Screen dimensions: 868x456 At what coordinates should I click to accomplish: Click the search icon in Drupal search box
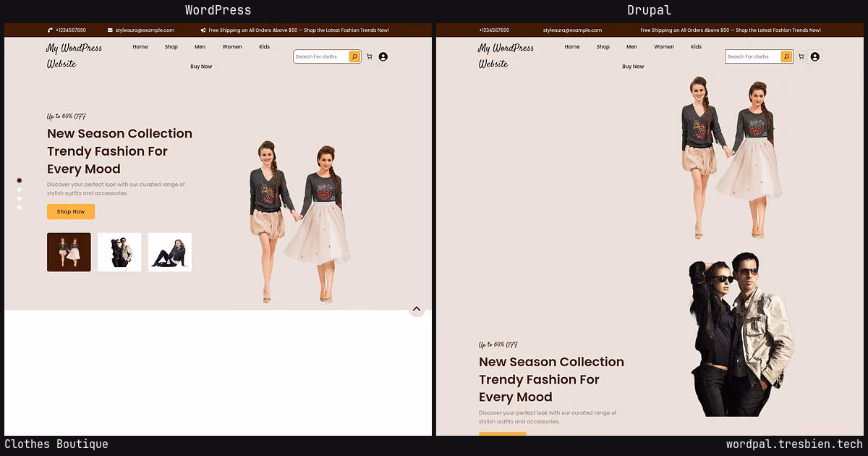[786, 56]
